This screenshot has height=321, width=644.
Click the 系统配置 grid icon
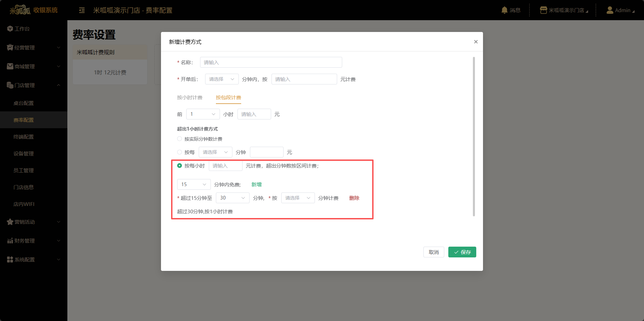[x=10, y=260]
